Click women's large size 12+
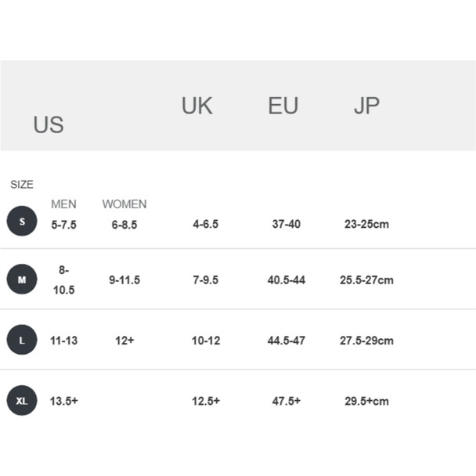The height and width of the screenshot is (476, 476). click(124, 341)
